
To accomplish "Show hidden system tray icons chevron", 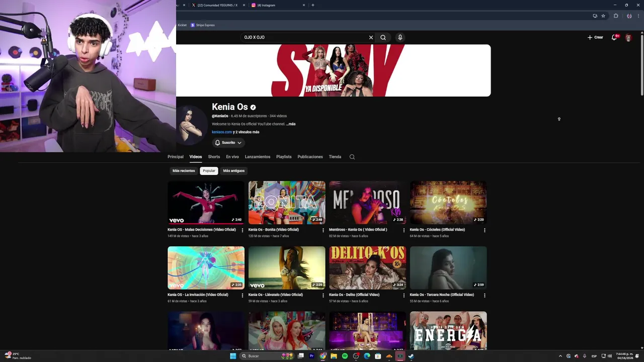I will pos(561,356).
